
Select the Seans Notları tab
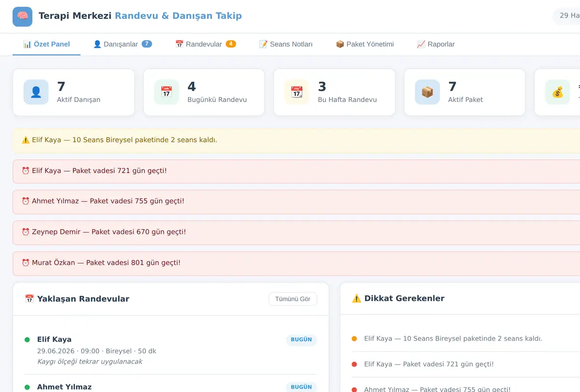(x=286, y=44)
